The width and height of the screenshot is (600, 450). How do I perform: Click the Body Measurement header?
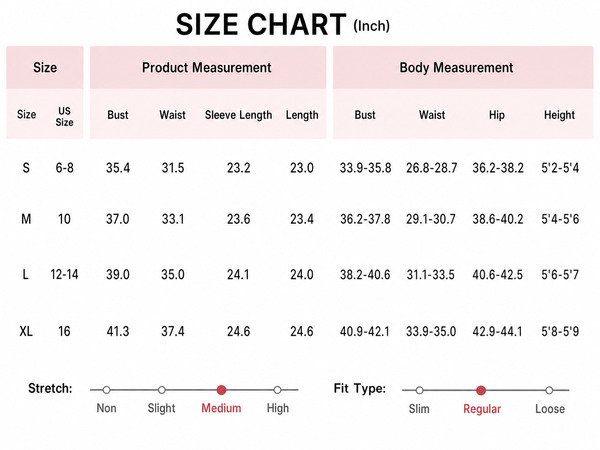456,68
